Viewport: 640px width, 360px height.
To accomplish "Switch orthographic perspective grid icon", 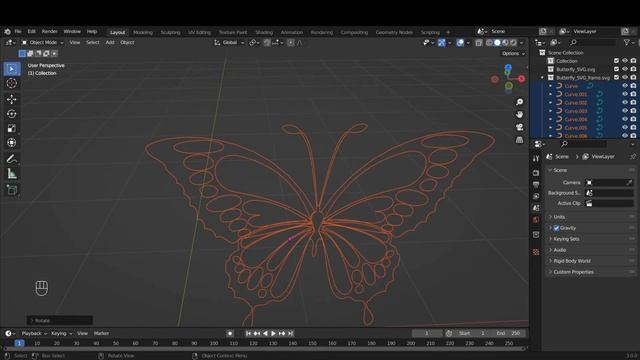I will pyautogui.click(x=519, y=140).
